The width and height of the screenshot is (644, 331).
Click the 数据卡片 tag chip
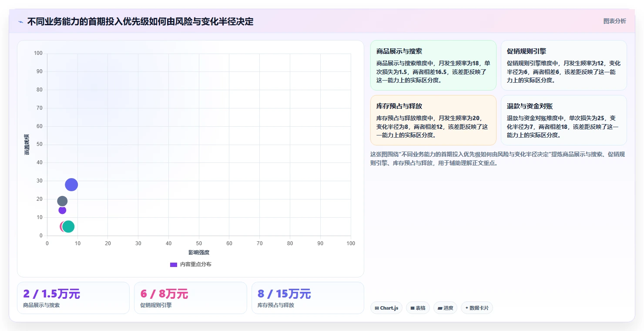click(x=477, y=308)
